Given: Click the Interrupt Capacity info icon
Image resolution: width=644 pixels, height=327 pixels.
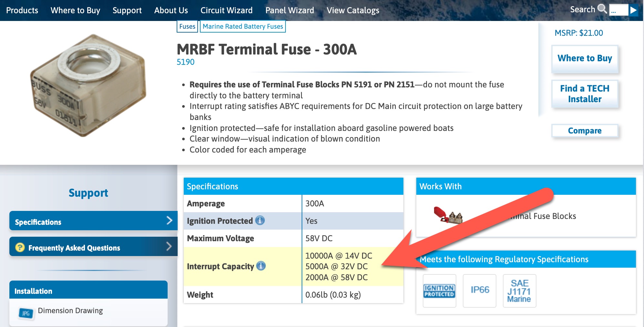Looking at the screenshot, I should (x=261, y=266).
